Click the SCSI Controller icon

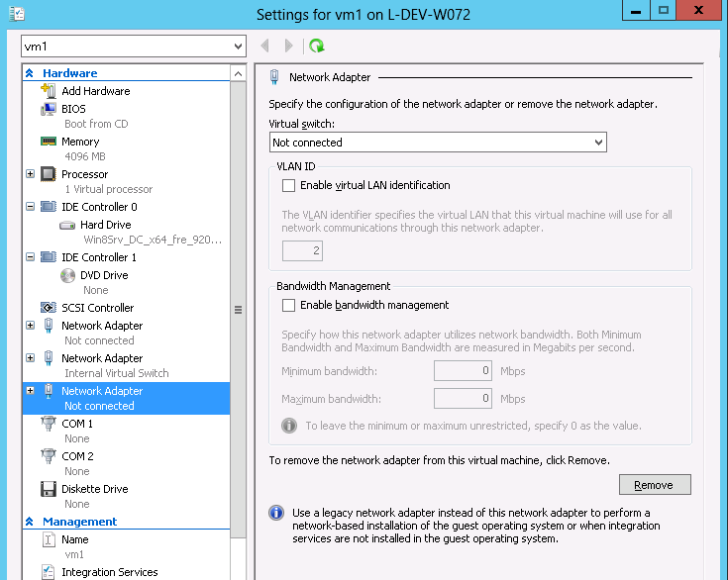[x=48, y=308]
